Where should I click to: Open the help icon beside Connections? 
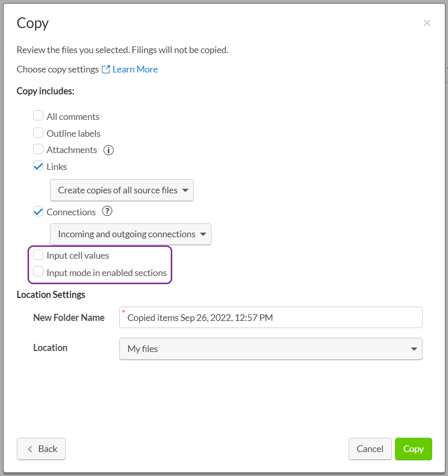click(108, 212)
